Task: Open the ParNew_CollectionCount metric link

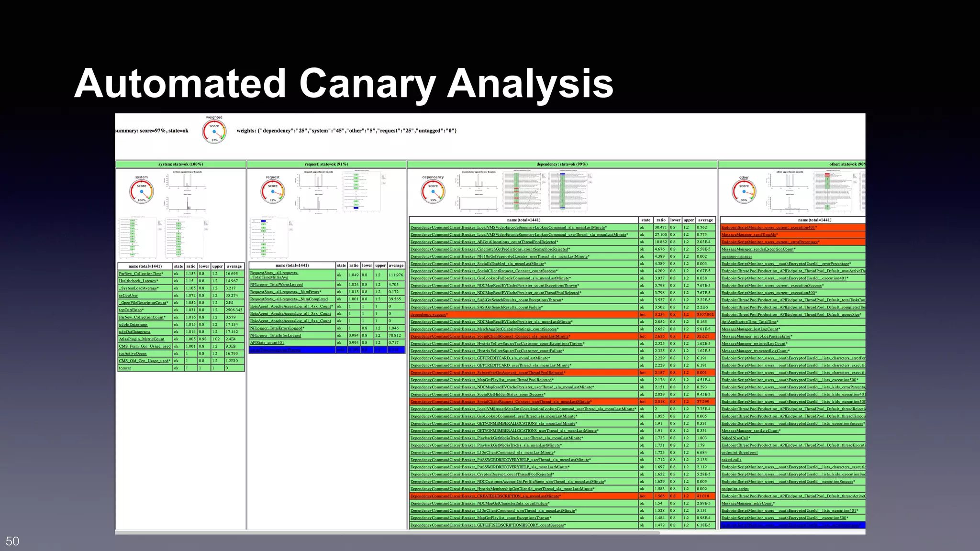Action: [x=142, y=317]
